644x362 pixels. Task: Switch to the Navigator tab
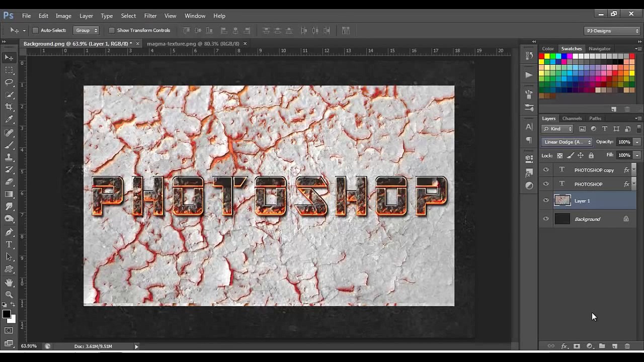(x=599, y=49)
